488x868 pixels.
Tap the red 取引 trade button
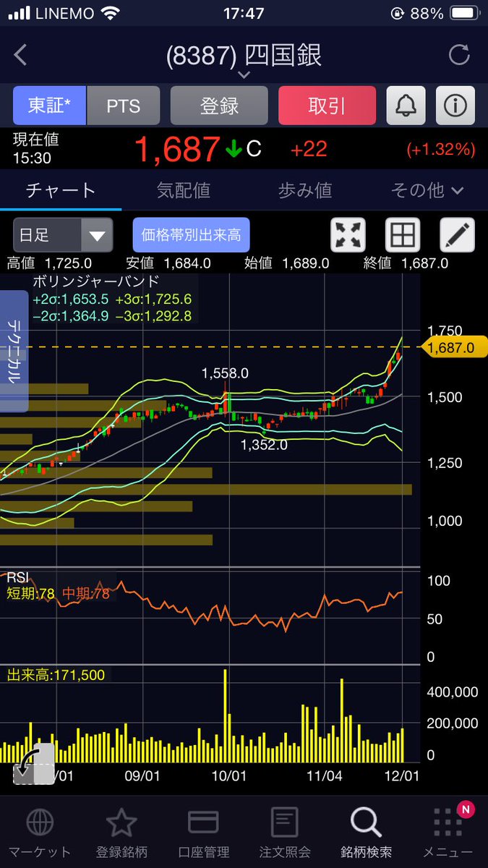pyautogui.click(x=327, y=106)
